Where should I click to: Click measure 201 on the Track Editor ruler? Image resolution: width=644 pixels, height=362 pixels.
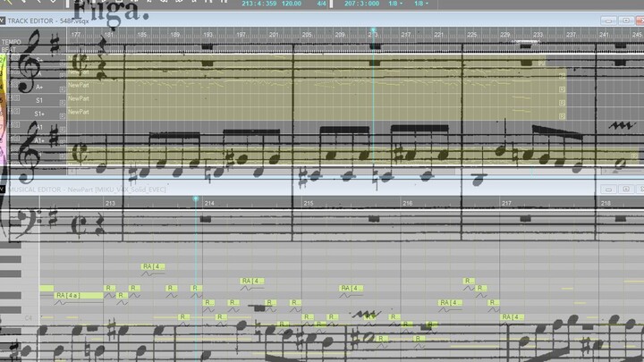point(274,35)
